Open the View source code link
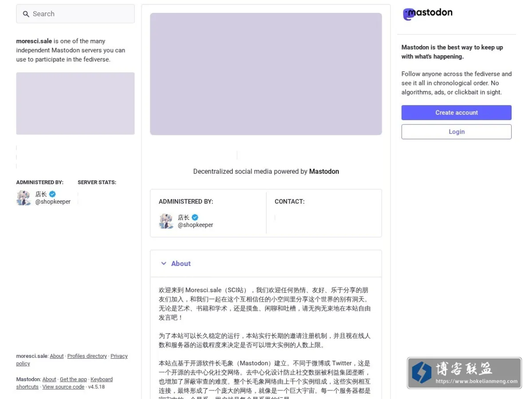The image size is (532, 399). (63, 387)
